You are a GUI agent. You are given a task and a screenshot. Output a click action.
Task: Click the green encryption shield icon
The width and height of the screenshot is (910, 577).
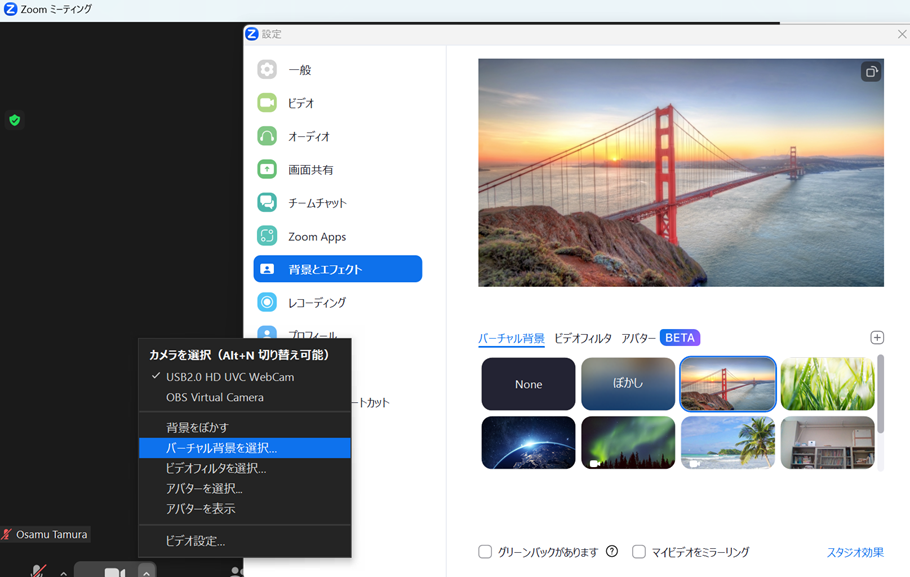click(x=14, y=120)
